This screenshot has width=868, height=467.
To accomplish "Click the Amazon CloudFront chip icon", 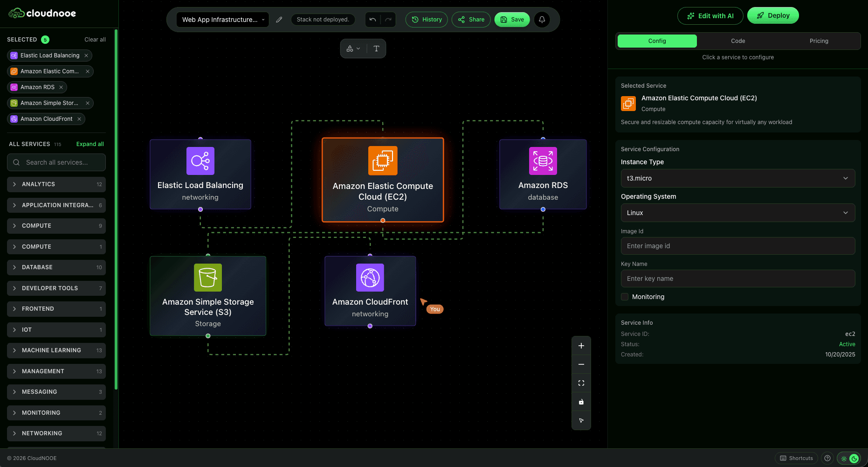I will point(14,119).
